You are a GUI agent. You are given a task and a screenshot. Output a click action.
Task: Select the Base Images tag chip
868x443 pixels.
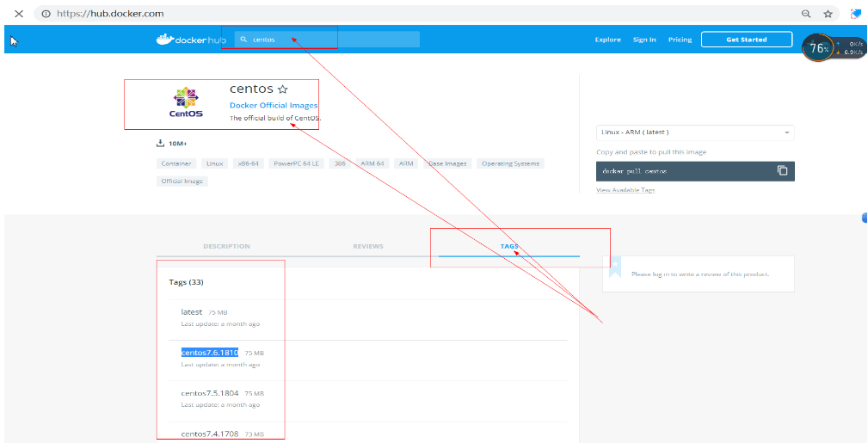pyautogui.click(x=447, y=164)
